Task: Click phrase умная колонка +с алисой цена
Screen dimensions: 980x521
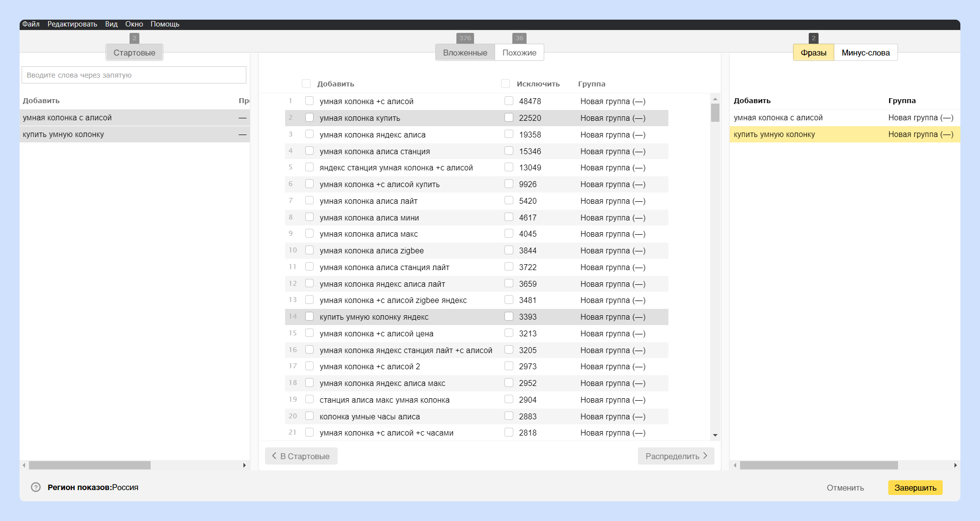Action: (x=376, y=333)
